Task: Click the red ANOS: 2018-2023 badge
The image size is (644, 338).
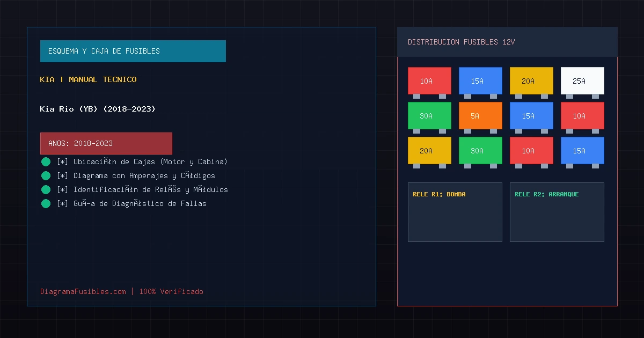Action: point(106,143)
